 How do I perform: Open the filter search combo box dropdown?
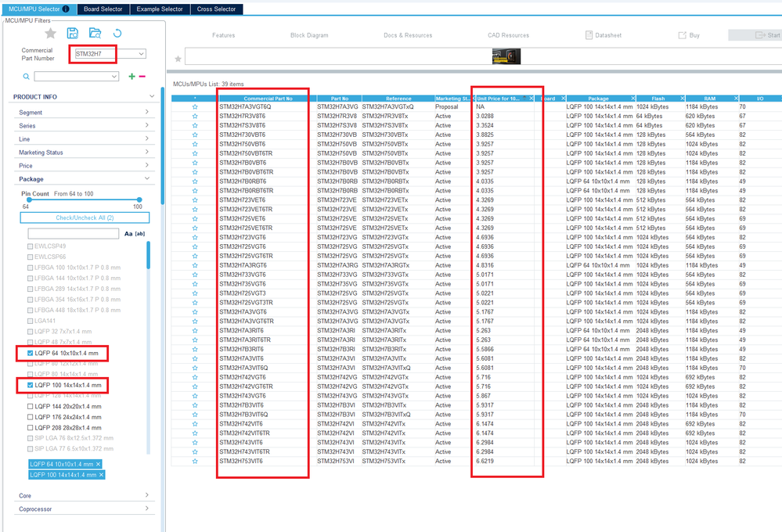(x=114, y=77)
